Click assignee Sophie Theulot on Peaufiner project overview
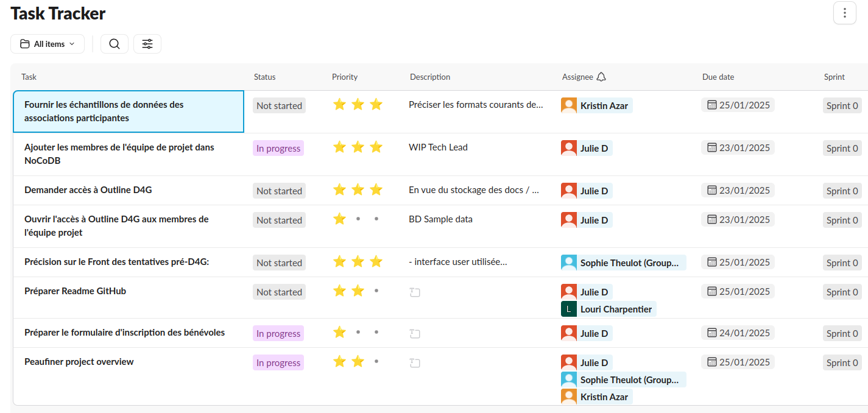Image resolution: width=868 pixels, height=413 pixels. [623, 379]
